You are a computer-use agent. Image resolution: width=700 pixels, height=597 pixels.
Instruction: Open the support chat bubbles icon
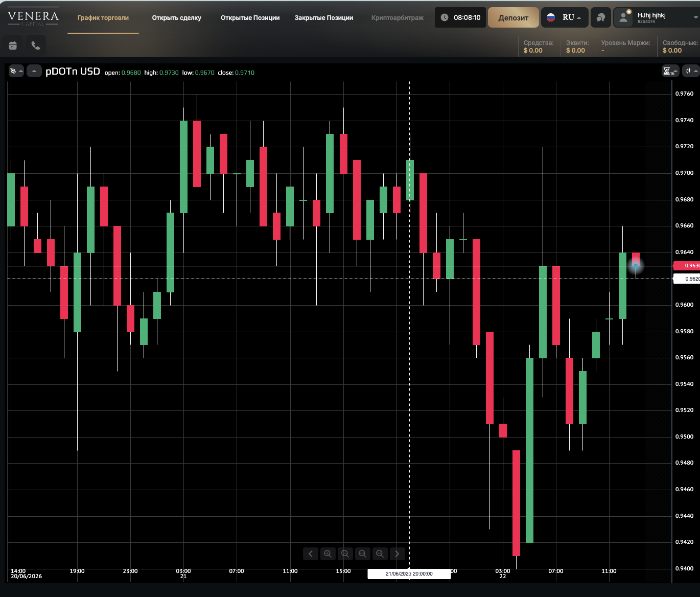[x=601, y=17]
